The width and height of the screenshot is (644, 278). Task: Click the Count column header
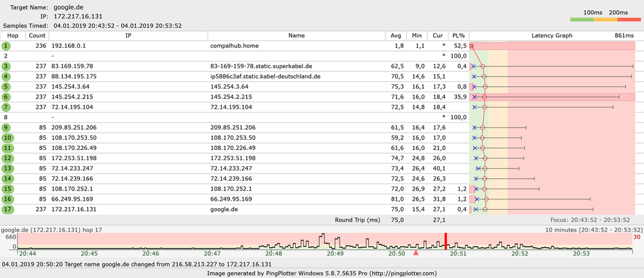coord(37,35)
